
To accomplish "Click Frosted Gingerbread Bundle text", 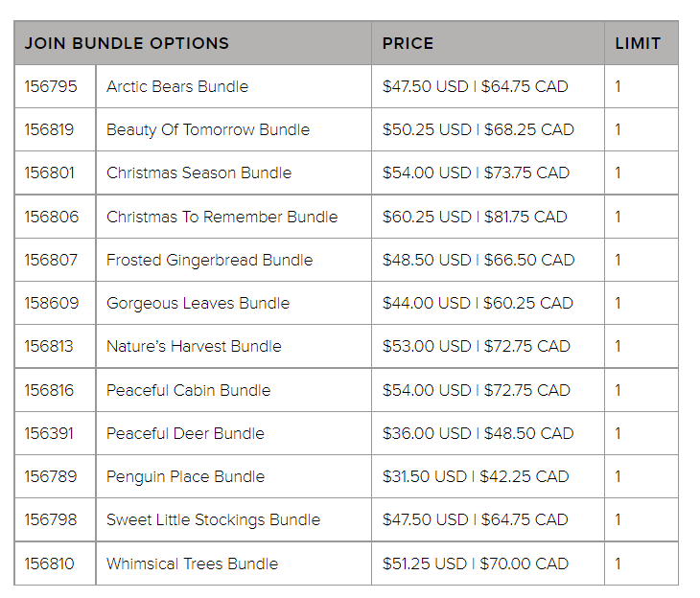I will pyautogui.click(x=209, y=260).
